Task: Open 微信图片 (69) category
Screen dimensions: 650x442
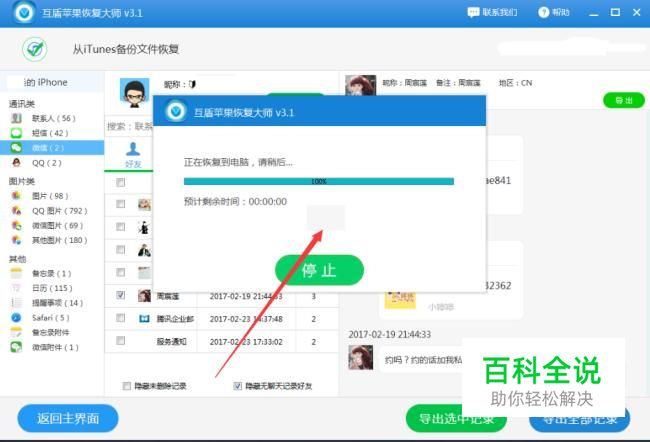Action: 52,226
